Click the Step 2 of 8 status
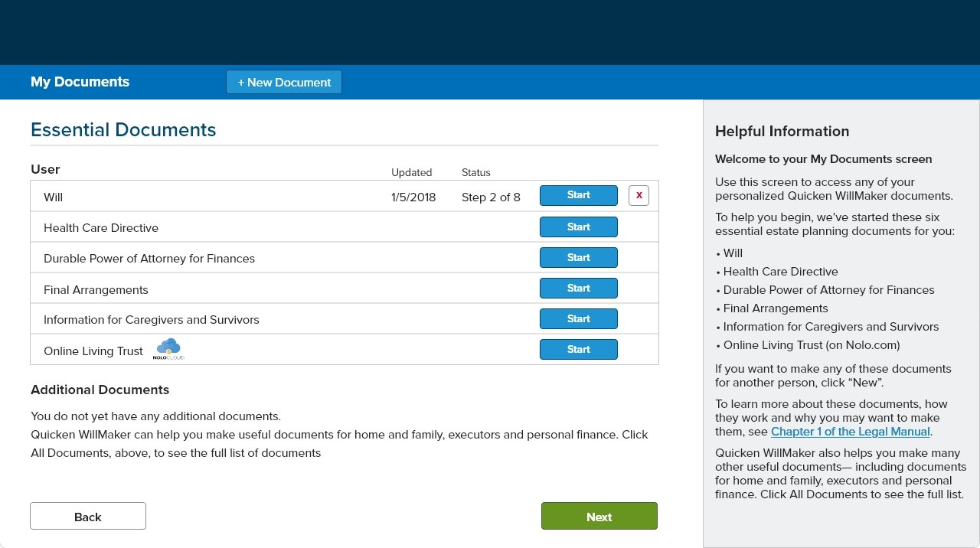The image size is (980, 548). [x=491, y=197]
